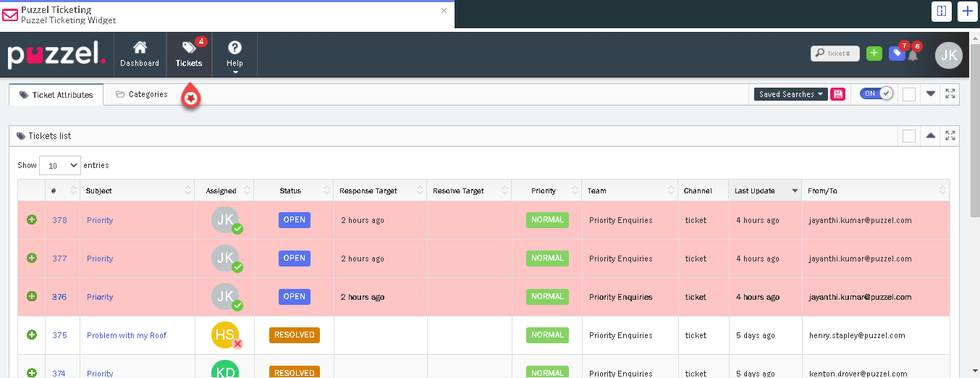Open the Help menu

pos(235,54)
